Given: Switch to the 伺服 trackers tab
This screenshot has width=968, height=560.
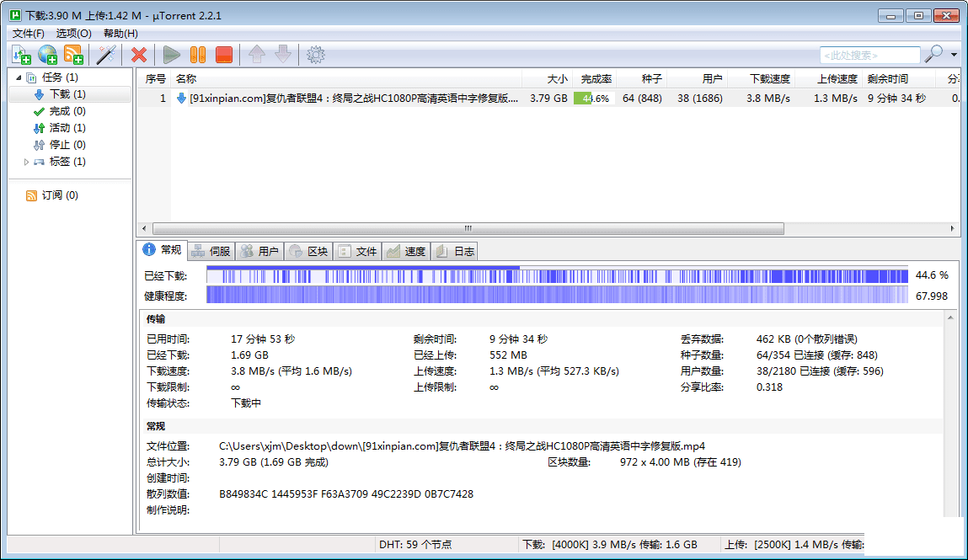Looking at the screenshot, I should (211, 251).
